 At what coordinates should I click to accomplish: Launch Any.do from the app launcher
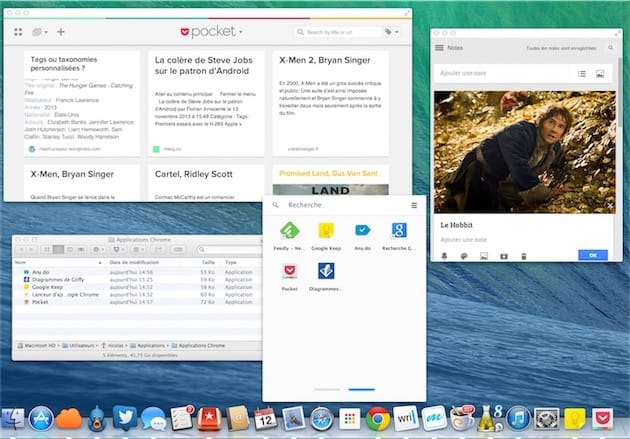coord(362,236)
